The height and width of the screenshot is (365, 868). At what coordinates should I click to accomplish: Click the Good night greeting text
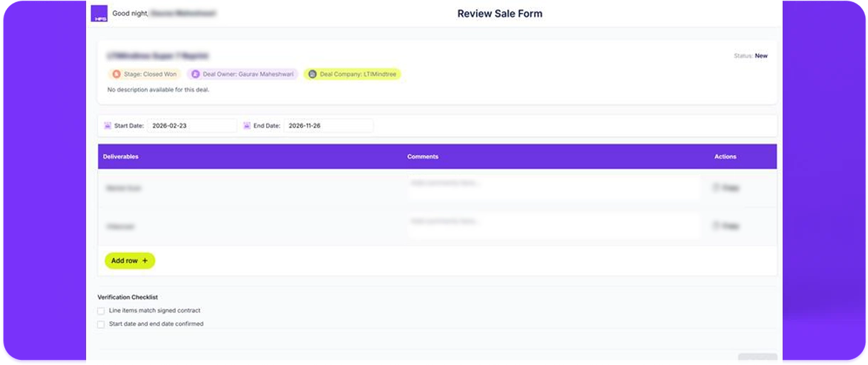click(x=130, y=14)
